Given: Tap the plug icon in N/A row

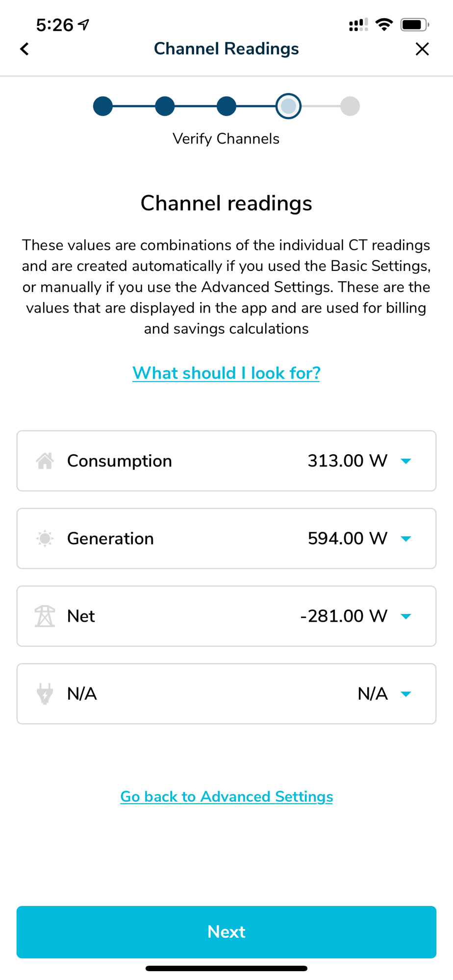Looking at the screenshot, I should click(x=45, y=694).
